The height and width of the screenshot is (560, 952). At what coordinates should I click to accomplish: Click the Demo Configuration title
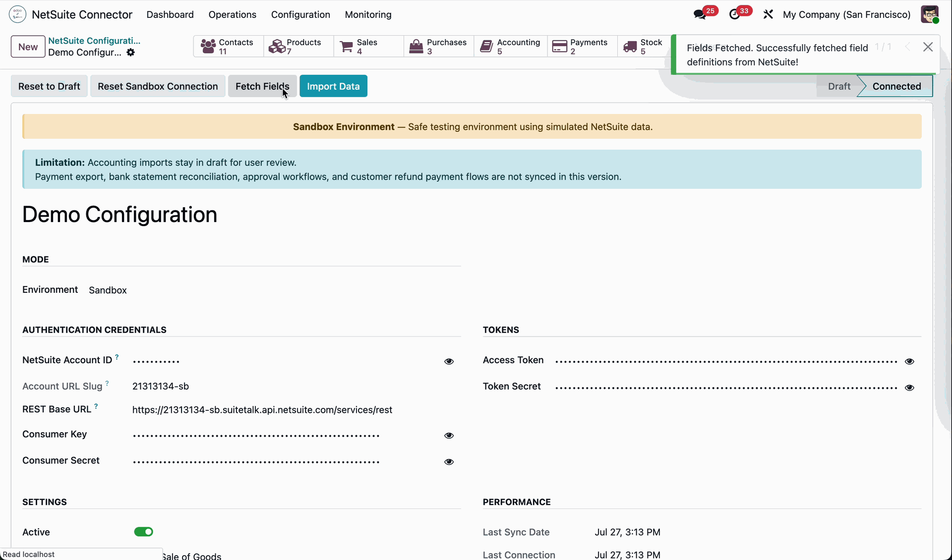pos(119,215)
